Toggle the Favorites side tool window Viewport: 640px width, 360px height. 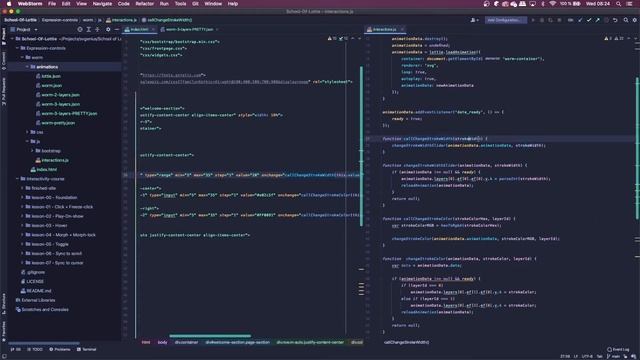click(4, 331)
